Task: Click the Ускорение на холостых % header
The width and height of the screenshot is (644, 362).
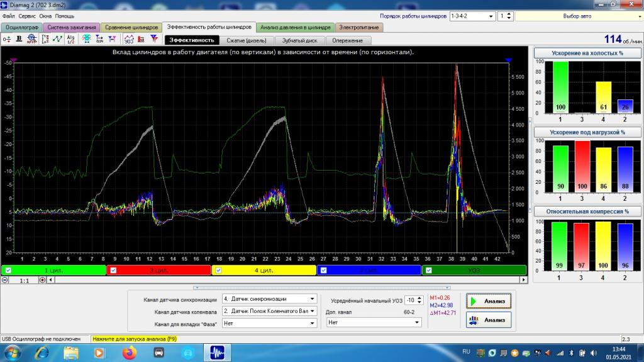Action: pos(587,53)
